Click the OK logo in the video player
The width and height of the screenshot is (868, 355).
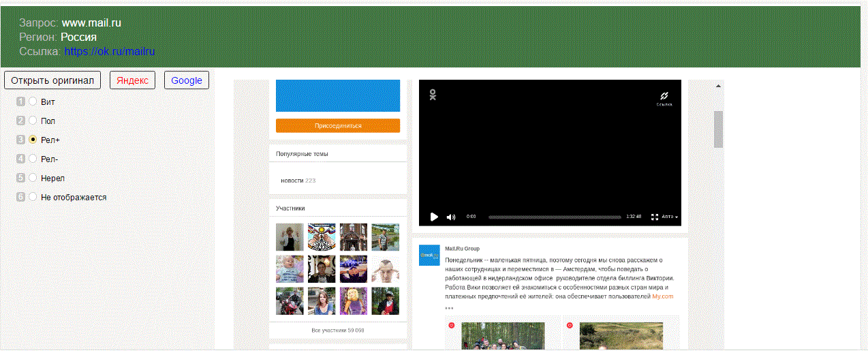pyautogui.click(x=433, y=95)
